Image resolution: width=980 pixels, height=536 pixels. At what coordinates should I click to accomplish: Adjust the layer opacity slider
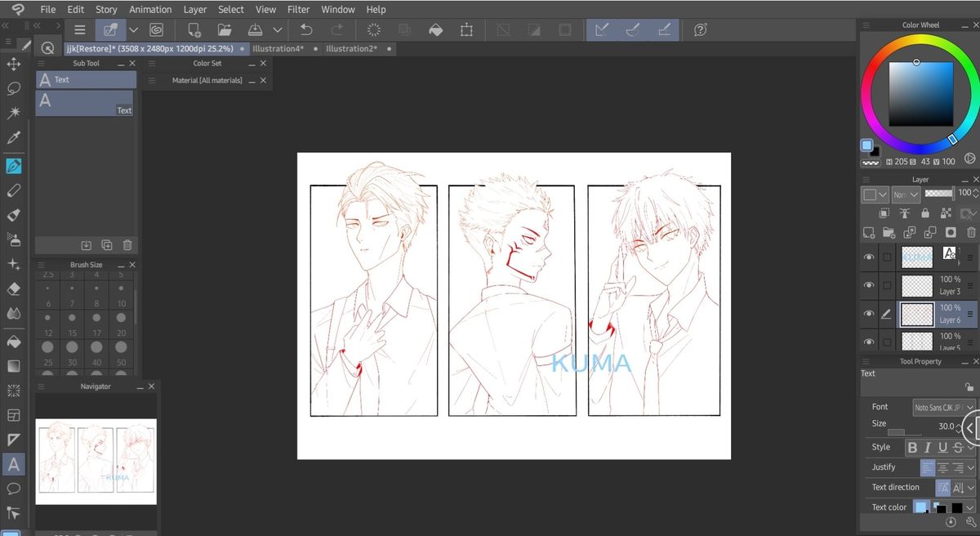(938, 194)
